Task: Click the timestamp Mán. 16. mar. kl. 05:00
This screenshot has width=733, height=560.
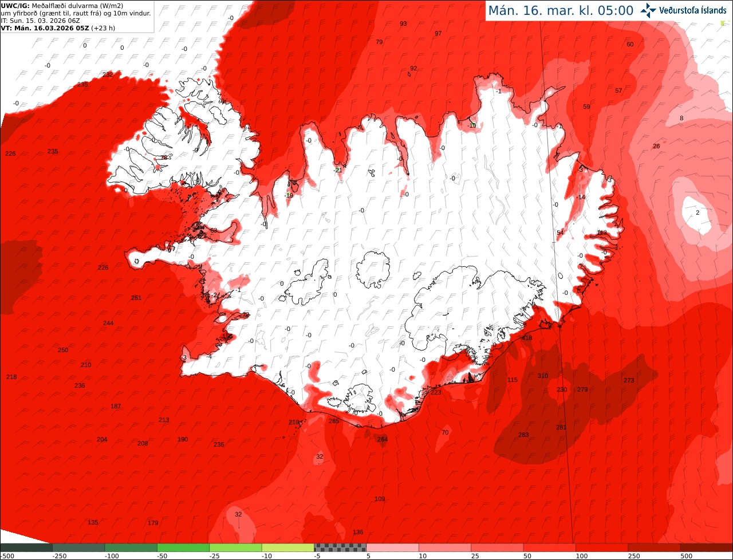Action: coord(561,10)
